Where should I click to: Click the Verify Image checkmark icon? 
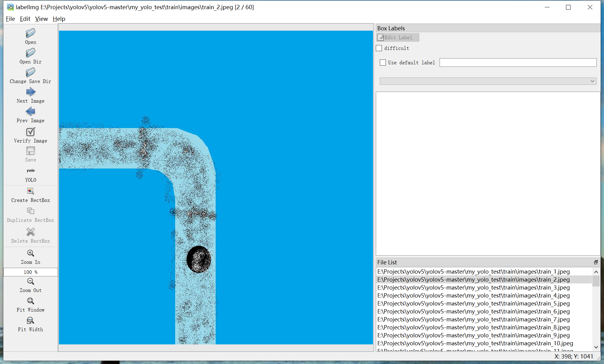(x=31, y=132)
